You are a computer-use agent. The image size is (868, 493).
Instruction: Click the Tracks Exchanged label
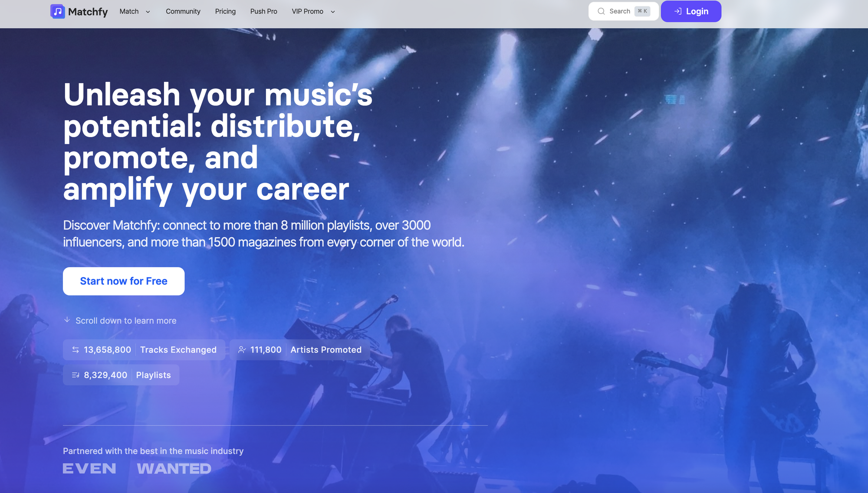pos(178,349)
